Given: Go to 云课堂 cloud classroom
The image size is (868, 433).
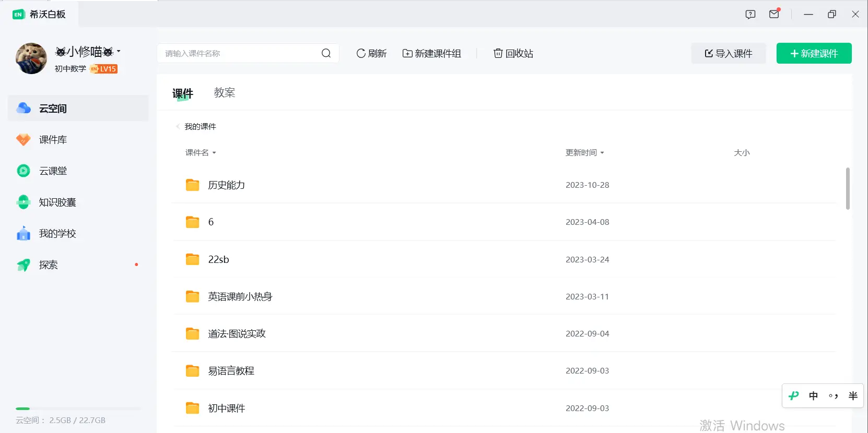Looking at the screenshot, I should [x=53, y=171].
